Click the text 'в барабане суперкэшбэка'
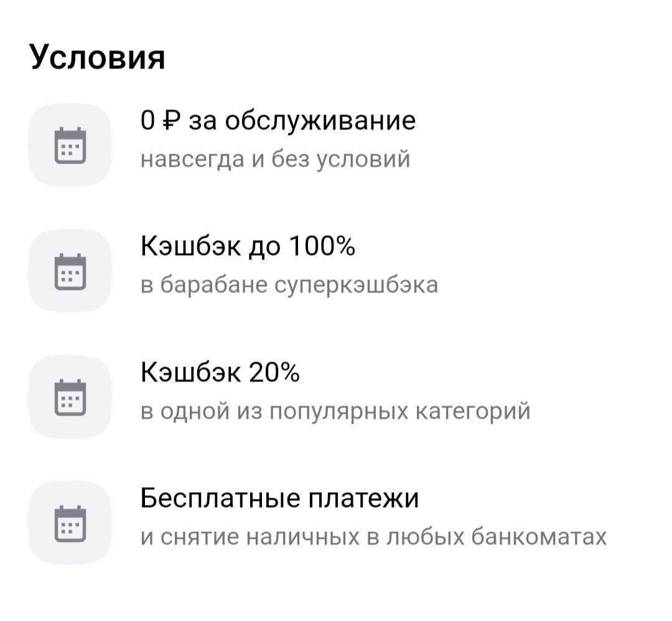672x621 pixels. click(289, 284)
